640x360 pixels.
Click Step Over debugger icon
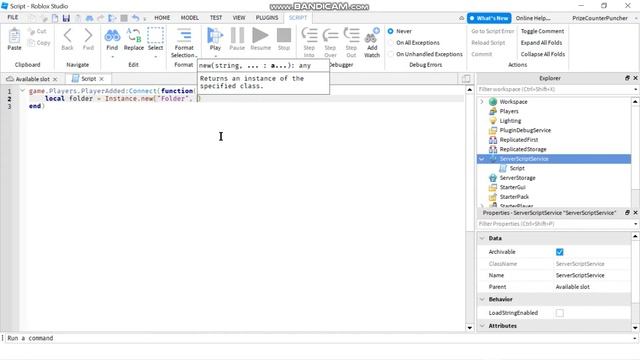pyautogui.click(x=330, y=36)
